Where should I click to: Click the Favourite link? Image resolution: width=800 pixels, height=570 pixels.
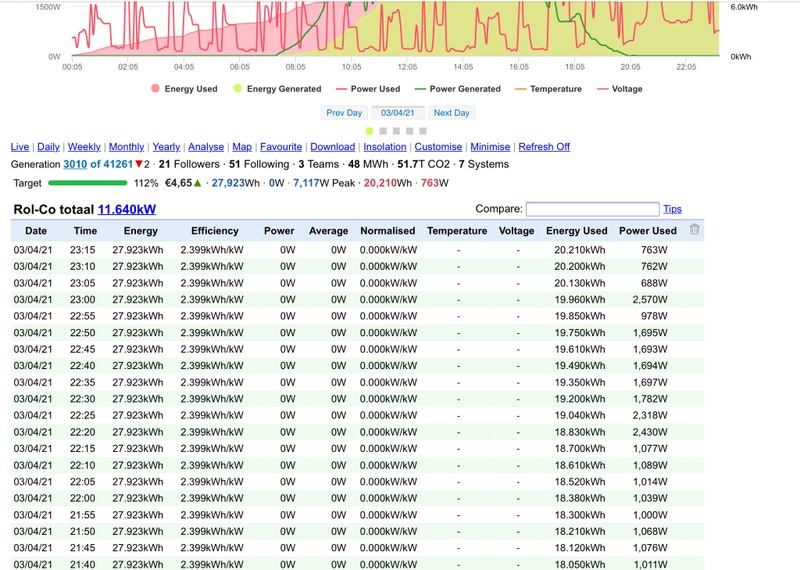pos(281,147)
